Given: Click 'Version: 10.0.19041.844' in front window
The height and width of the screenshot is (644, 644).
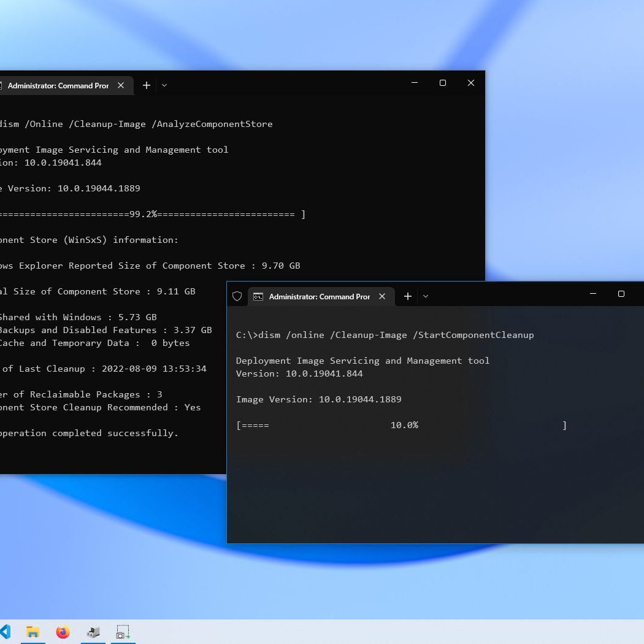Looking at the screenshot, I should (x=299, y=374).
